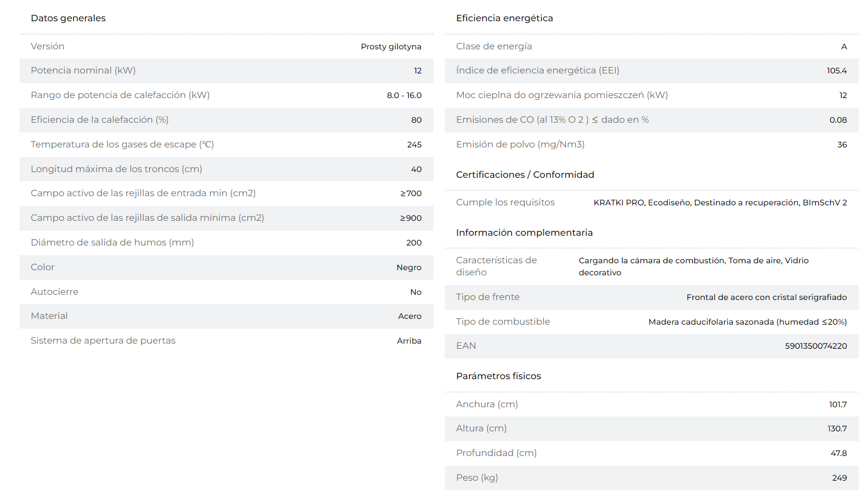Click the Eficiencia energética heading

click(x=505, y=18)
